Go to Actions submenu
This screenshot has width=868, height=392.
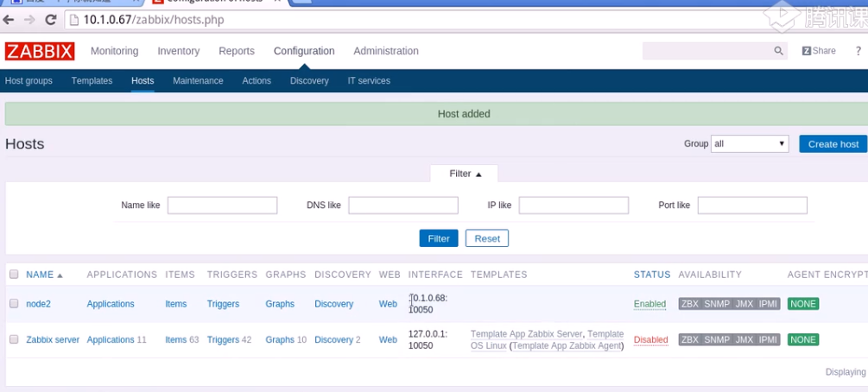click(x=257, y=81)
